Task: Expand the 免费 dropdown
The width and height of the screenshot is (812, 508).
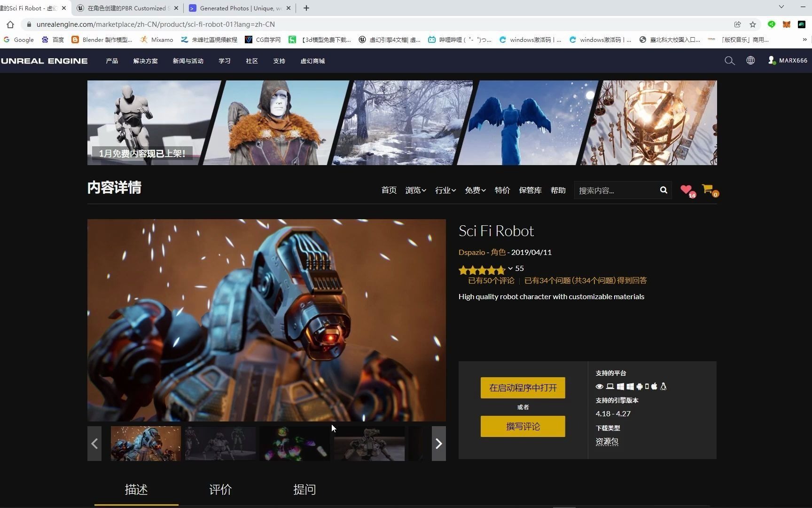Action: (475, 190)
